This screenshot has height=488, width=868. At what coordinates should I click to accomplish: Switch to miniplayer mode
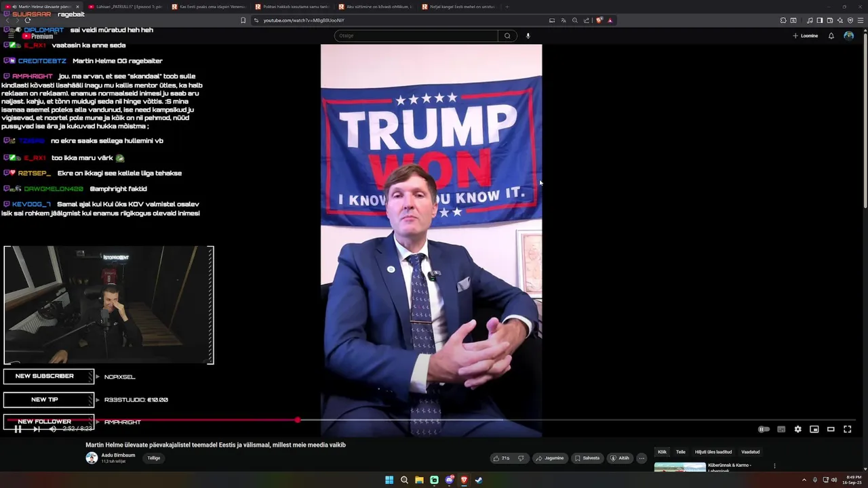tap(814, 429)
